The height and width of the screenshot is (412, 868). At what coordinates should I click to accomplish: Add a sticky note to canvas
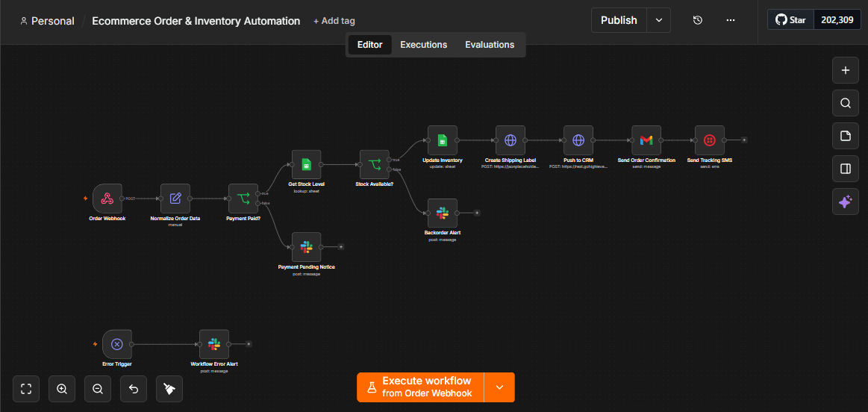[846, 137]
